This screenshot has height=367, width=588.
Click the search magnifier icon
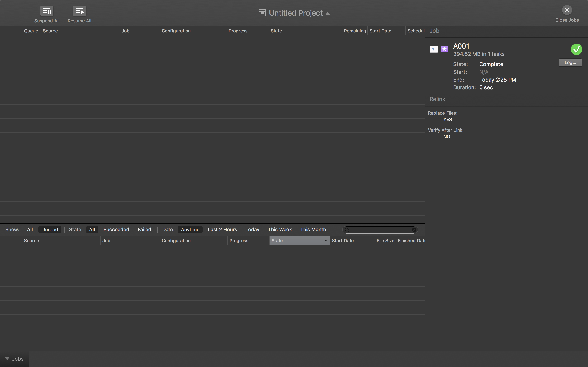[347, 230]
